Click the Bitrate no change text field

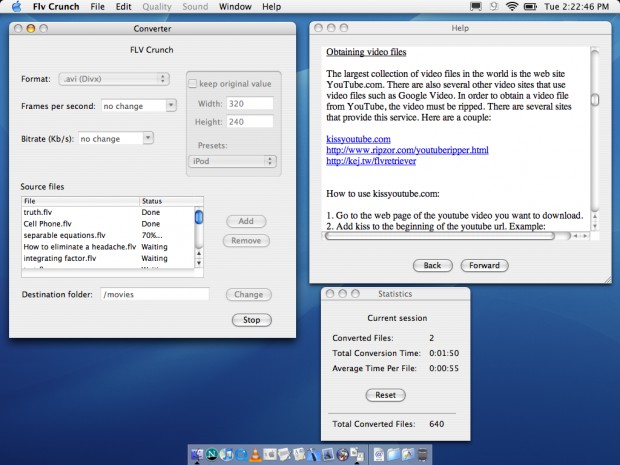[x=110, y=138]
